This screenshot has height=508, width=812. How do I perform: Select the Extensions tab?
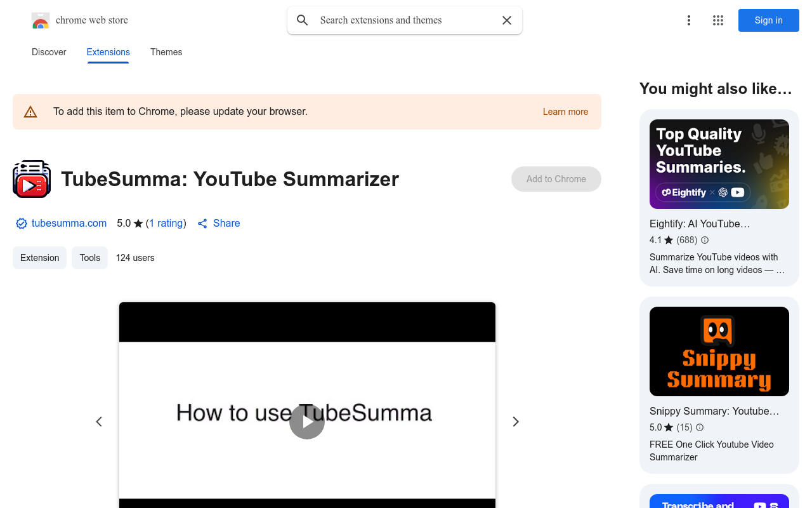click(108, 52)
